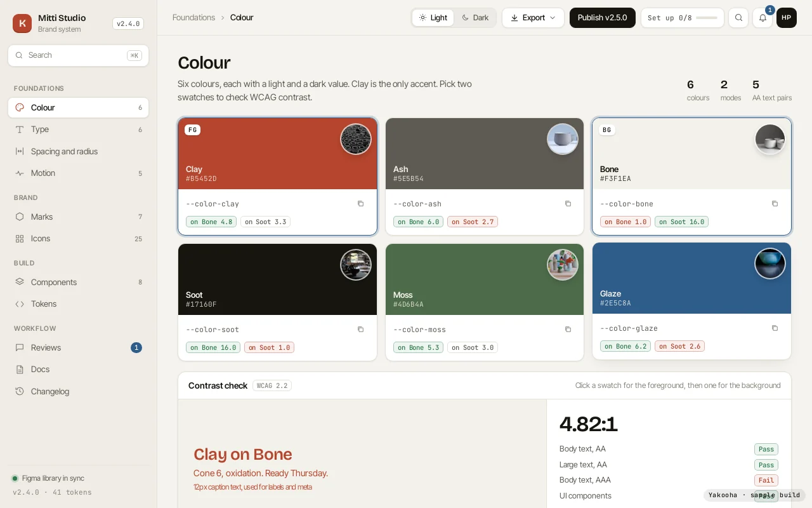Screen dimensions: 812x508
Task: Open Reviews with one pending
Action: click(79, 347)
